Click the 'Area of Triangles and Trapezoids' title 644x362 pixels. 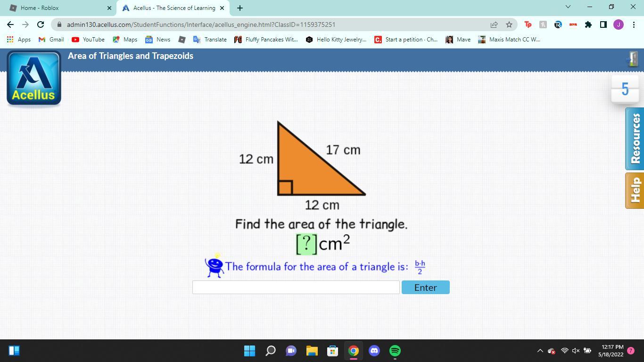131,56
